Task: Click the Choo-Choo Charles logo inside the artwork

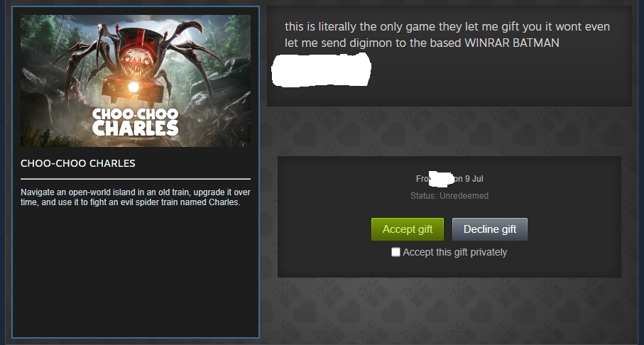Action: [135, 121]
